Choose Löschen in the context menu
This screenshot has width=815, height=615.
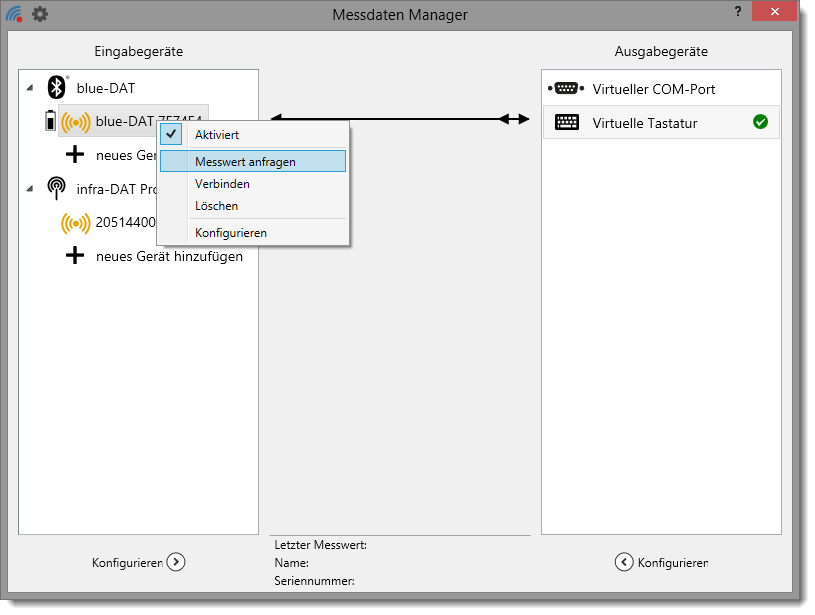click(x=216, y=206)
